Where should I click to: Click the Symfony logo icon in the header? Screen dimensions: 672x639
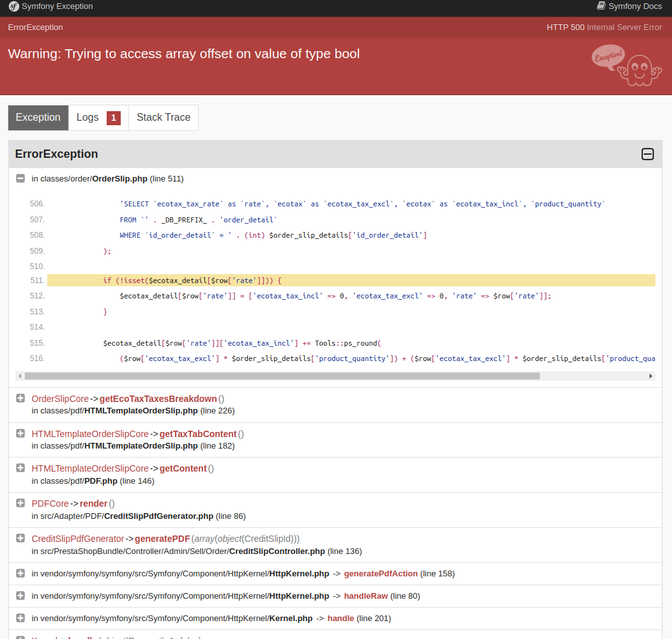[x=13, y=6]
